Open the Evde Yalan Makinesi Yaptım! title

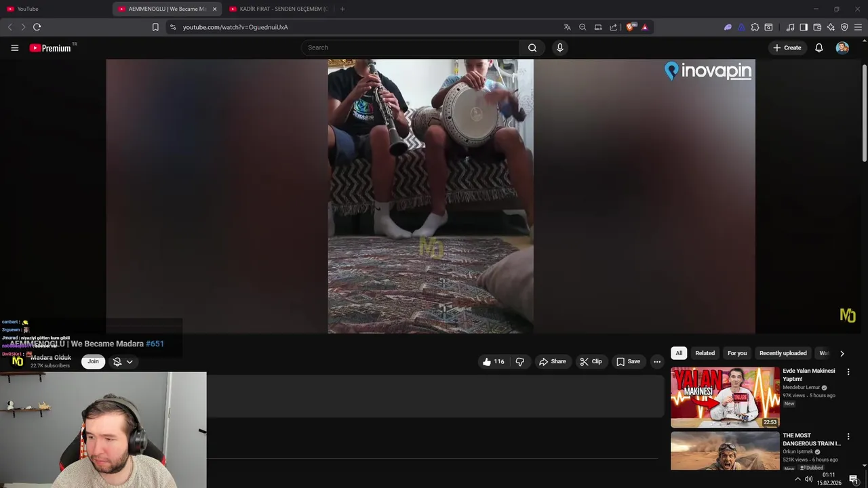click(x=809, y=375)
